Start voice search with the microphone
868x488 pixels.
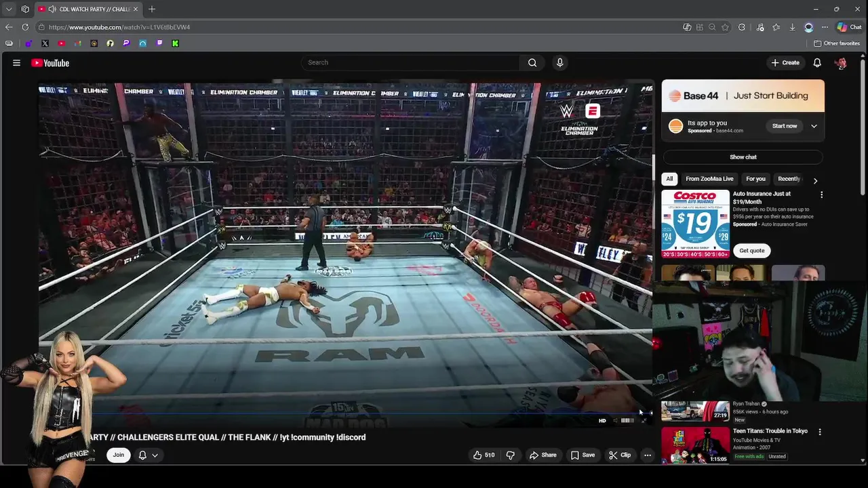point(559,62)
